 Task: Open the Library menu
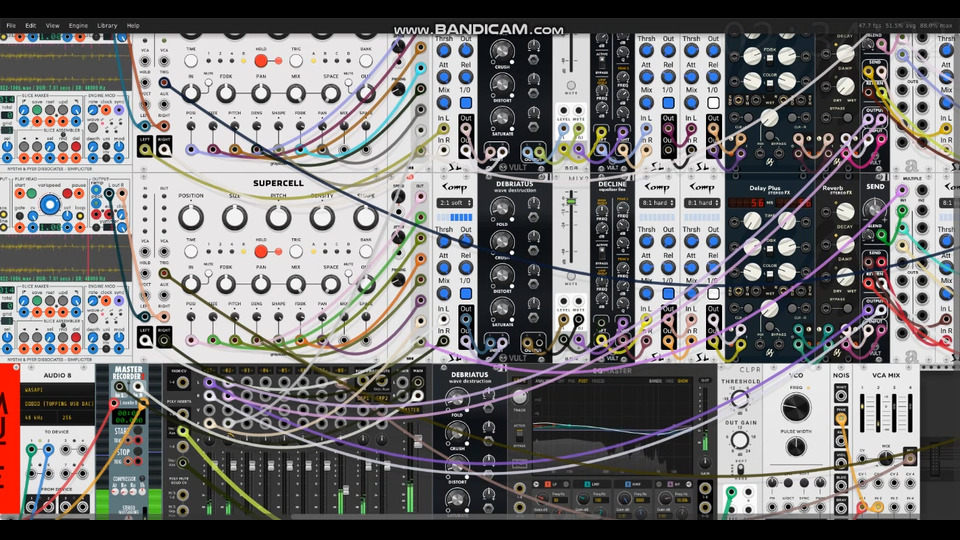tap(107, 26)
